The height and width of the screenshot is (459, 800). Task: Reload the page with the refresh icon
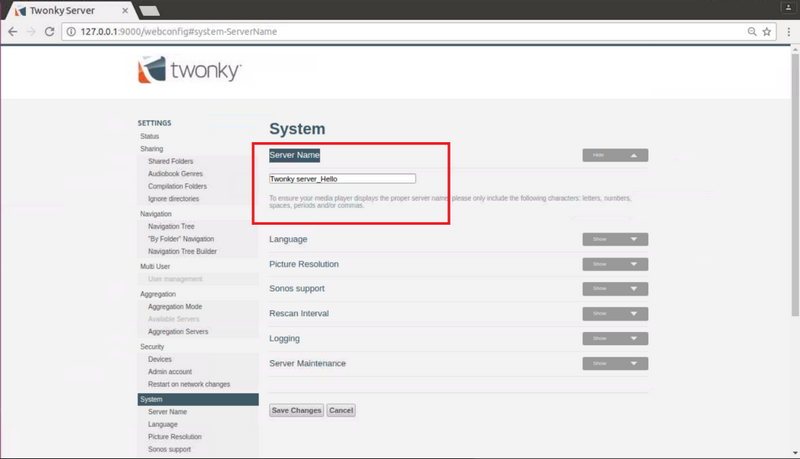[49, 32]
